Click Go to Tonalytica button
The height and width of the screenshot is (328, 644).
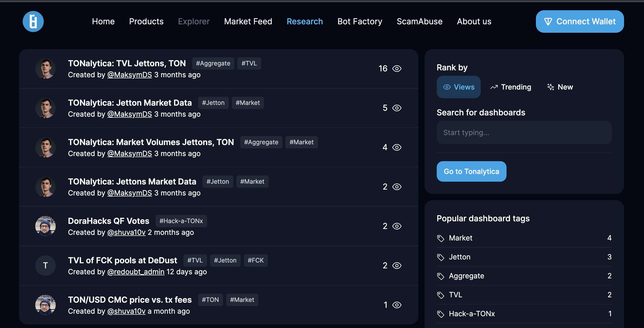tap(471, 171)
